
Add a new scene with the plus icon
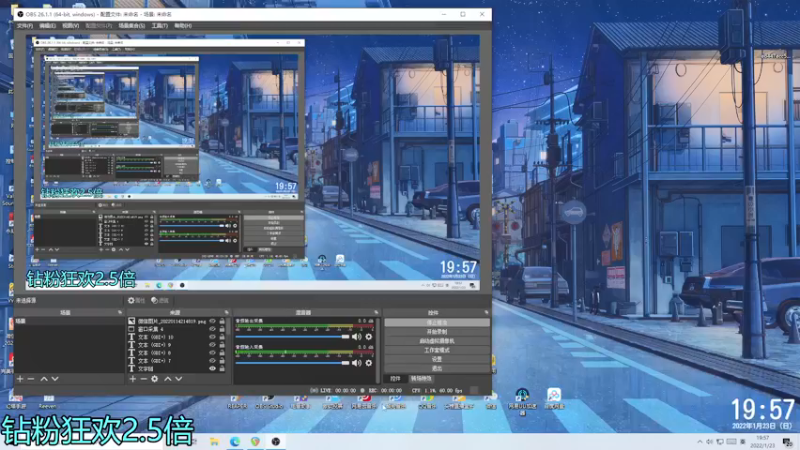20,379
